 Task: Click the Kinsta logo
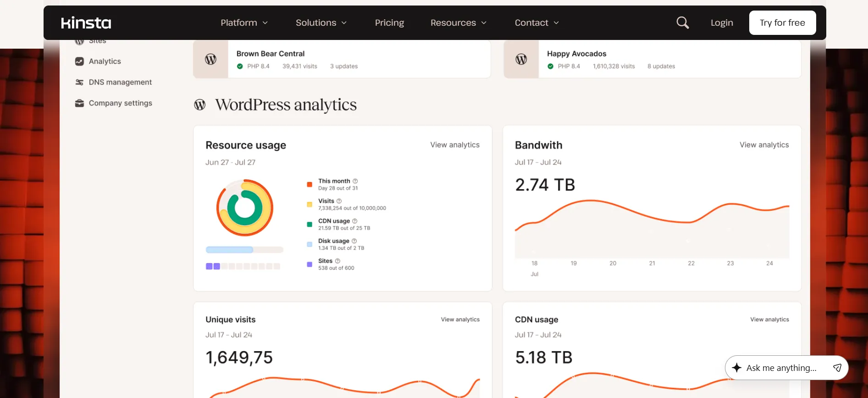86,23
